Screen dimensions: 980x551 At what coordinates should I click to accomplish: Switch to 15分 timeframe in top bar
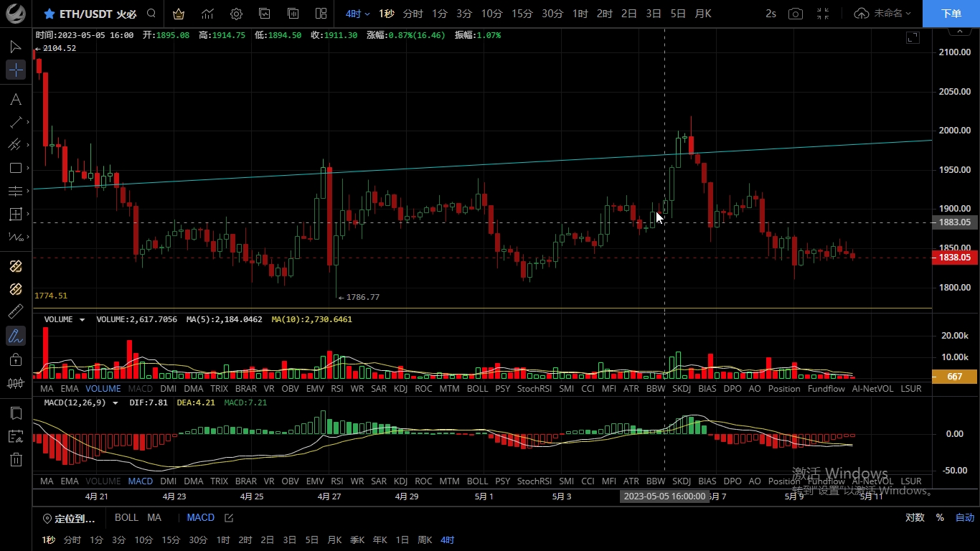tap(522, 14)
